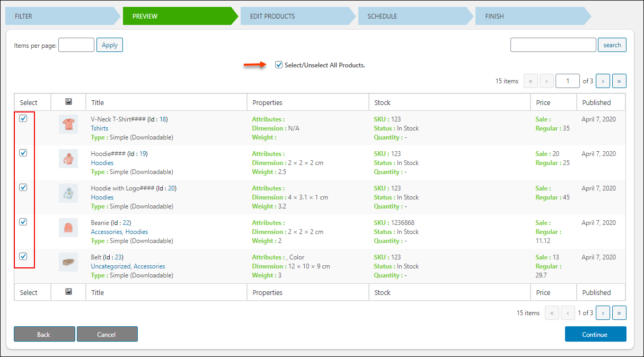Uncheck the Hoodie (Id 19) row checkbox
644x357 pixels.
[23, 153]
